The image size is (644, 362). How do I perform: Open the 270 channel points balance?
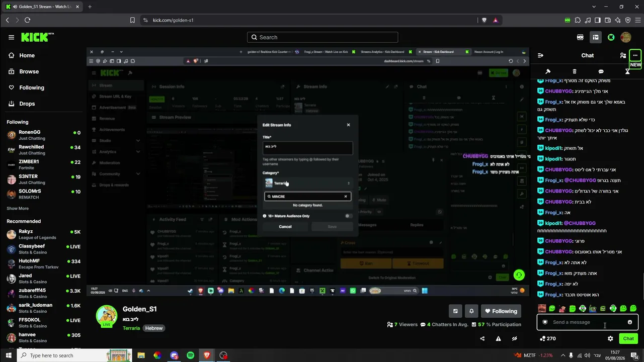pyautogui.click(x=547, y=339)
